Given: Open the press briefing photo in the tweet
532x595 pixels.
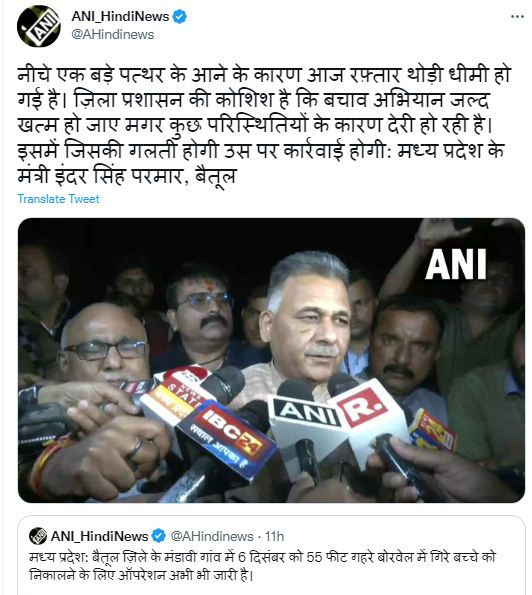Looking at the screenshot, I should [x=271, y=360].
